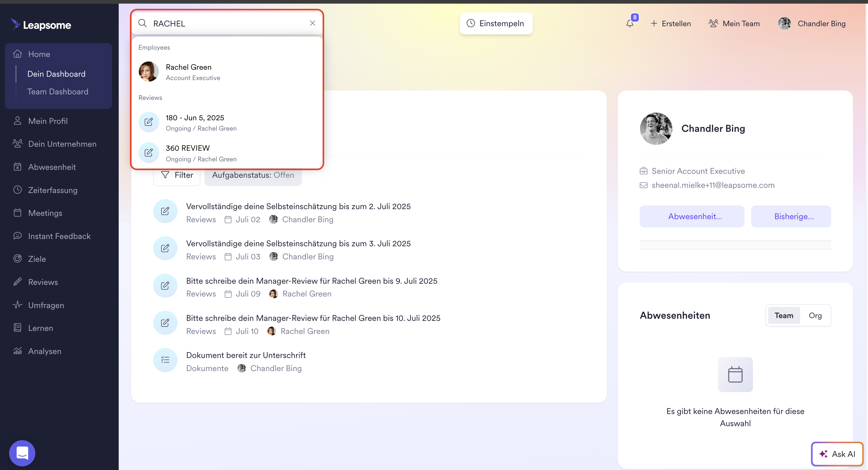Open Chandler Bing user menu
Viewport: 868px width, 470px height.
pyautogui.click(x=812, y=23)
